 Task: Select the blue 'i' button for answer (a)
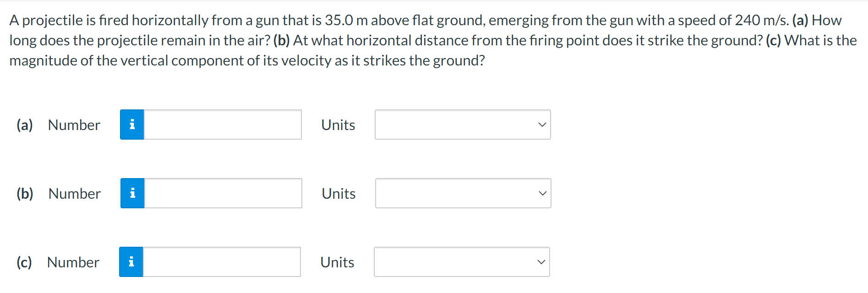(132, 125)
